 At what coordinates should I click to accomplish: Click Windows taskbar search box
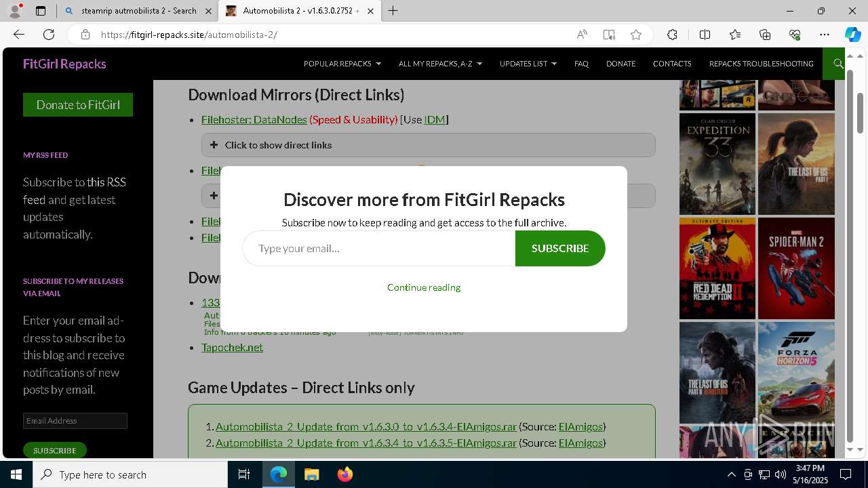click(x=130, y=474)
